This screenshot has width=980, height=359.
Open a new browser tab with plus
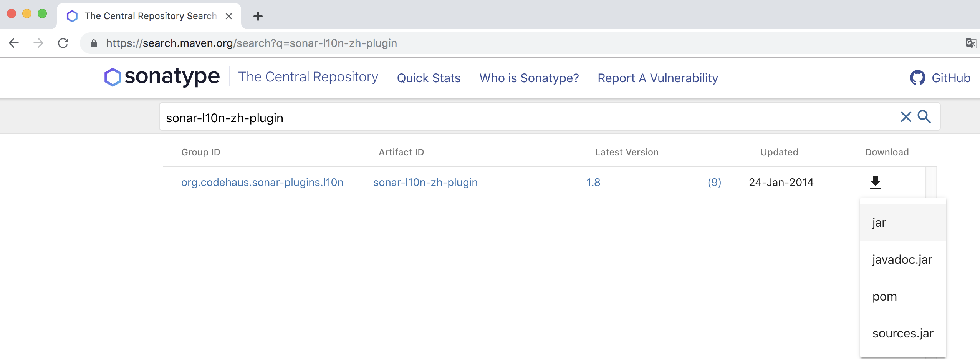pyautogui.click(x=258, y=16)
